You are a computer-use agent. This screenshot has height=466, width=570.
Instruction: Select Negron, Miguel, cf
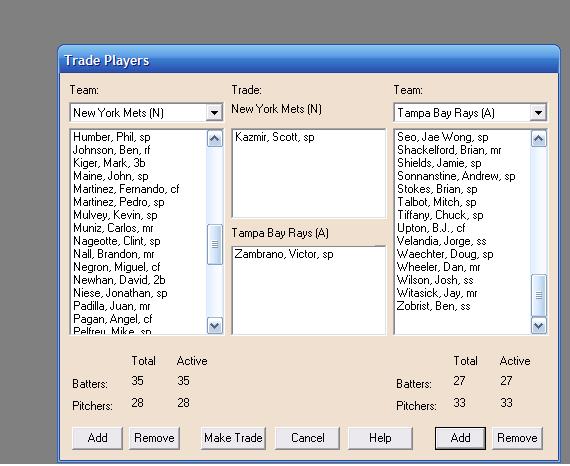[x=116, y=267]
